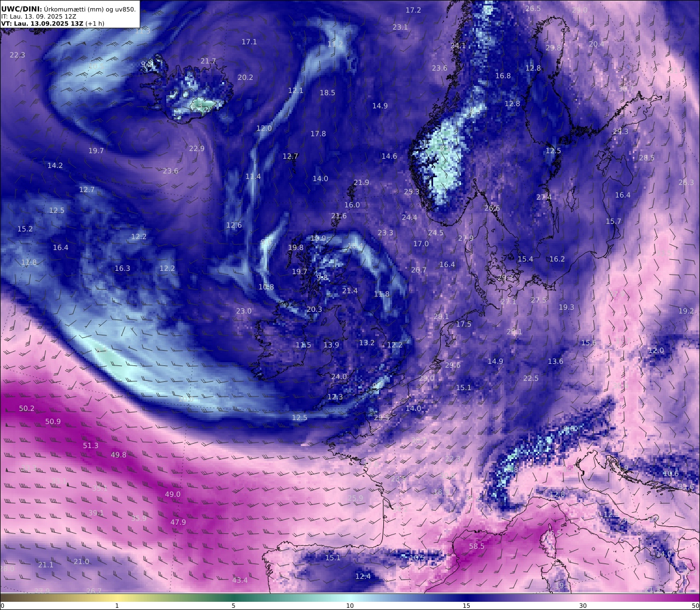The image size is (700, 610).
Task: Click the map value 16.2
Action: point(557,259)
